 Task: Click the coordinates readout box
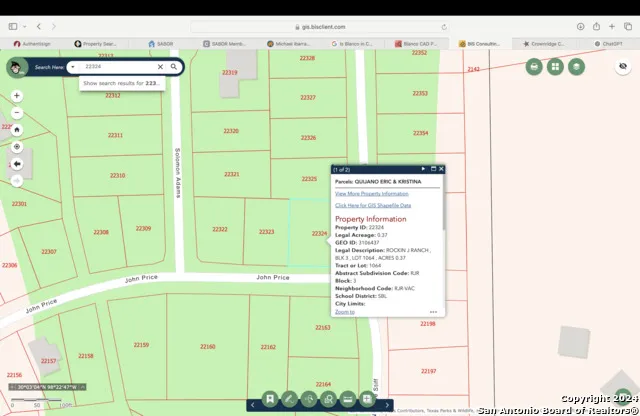[47, 387]
